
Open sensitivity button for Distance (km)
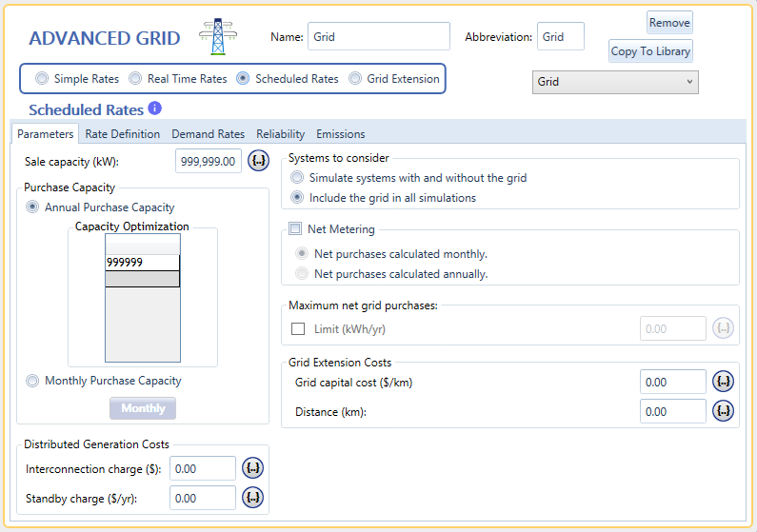tap(724, 411)
